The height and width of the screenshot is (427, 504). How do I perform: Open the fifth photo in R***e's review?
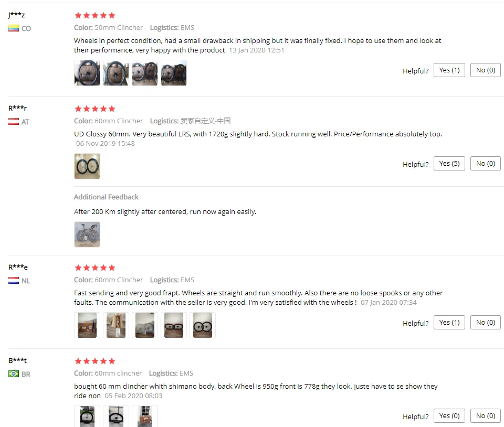click(x=203, y=325)
